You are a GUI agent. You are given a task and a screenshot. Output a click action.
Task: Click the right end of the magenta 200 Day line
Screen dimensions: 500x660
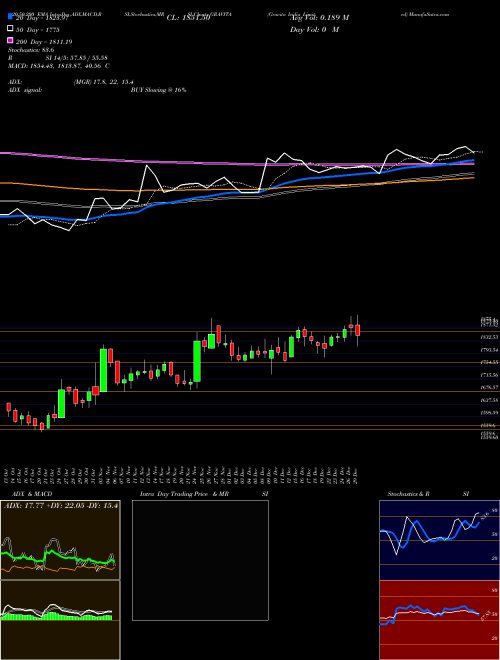point(471,164)
